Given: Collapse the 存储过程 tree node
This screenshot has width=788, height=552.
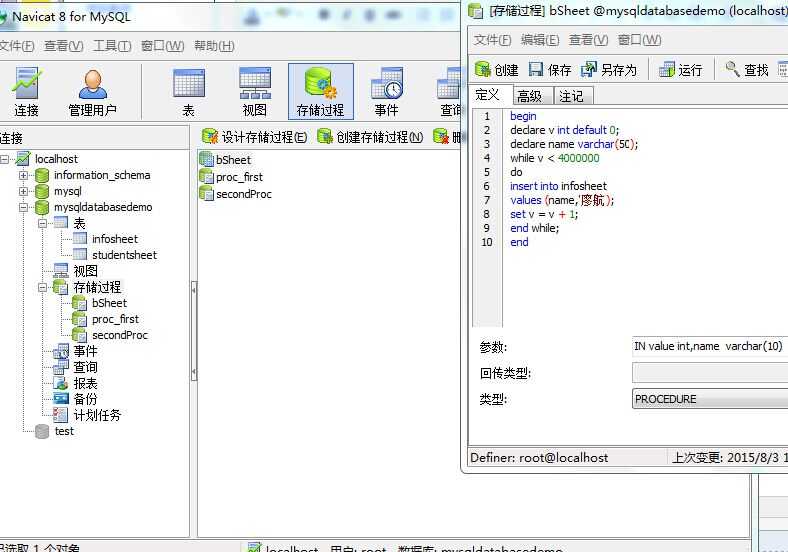Looking at the screenshot, I should coord(42,288).
